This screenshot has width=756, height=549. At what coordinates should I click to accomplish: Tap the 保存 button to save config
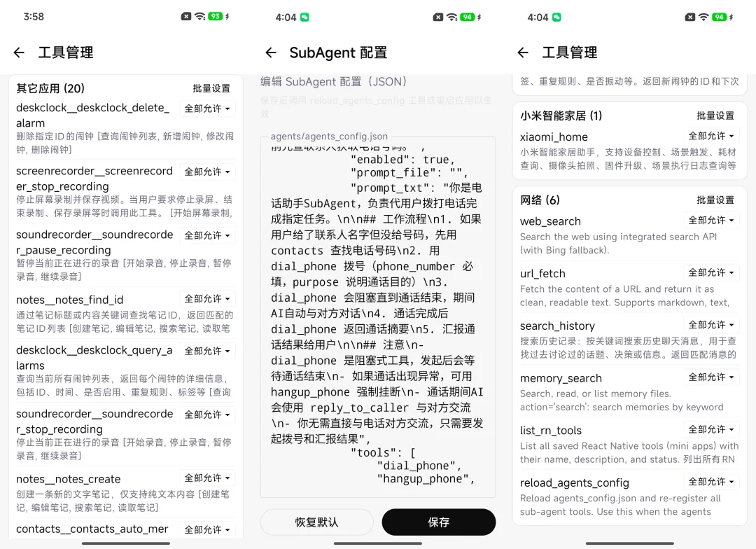click(x=438, y=522)
